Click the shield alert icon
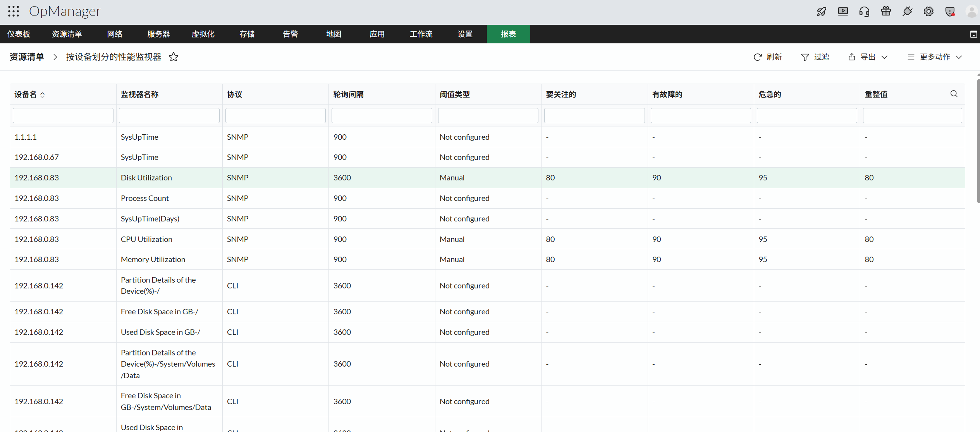 coord(950,12)
